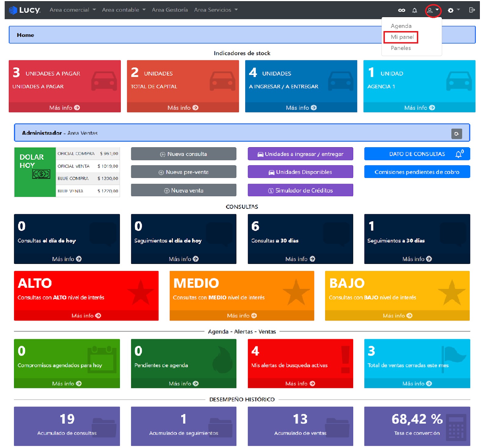488x448 pixels.
Task: Click the refresh icon in Administrador bar
Action: [x=457, y=134]
